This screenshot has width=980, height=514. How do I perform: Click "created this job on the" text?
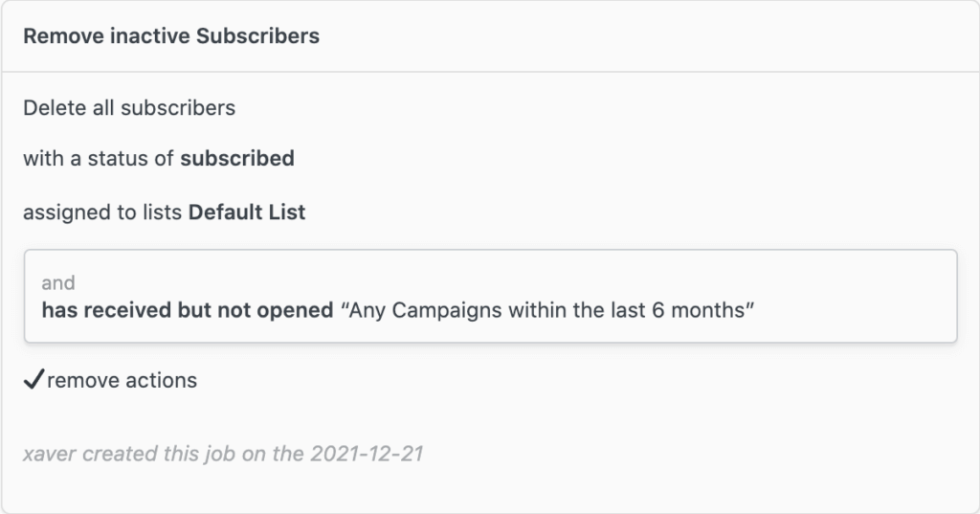[x=193, y=454]
